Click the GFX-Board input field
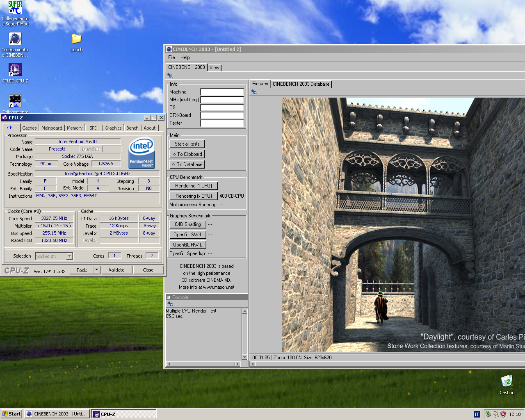 click(x=222, y=115)
